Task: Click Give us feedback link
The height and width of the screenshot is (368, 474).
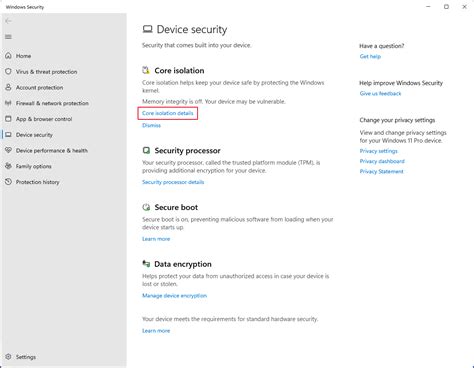Action: (x=380, y=94)
